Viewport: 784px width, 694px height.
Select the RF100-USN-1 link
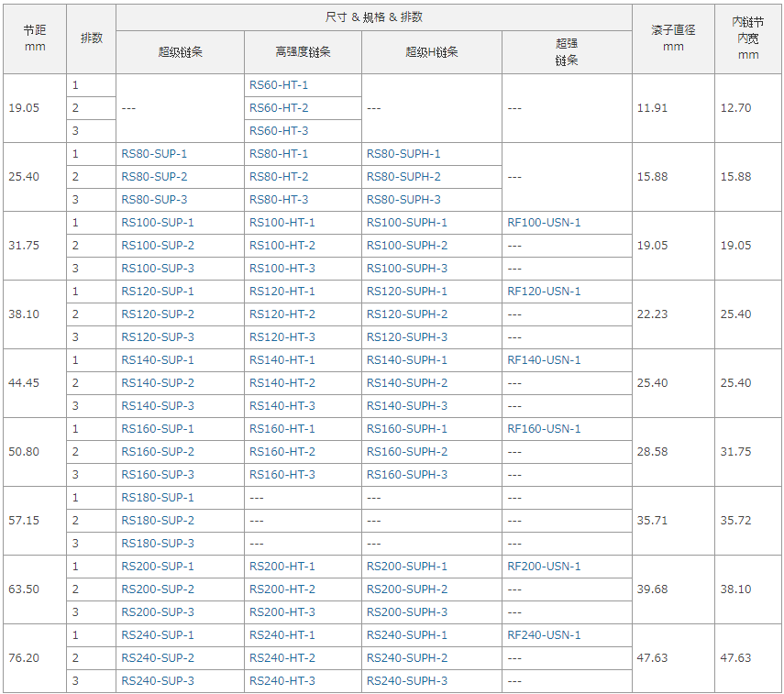(x=544, y=223)
